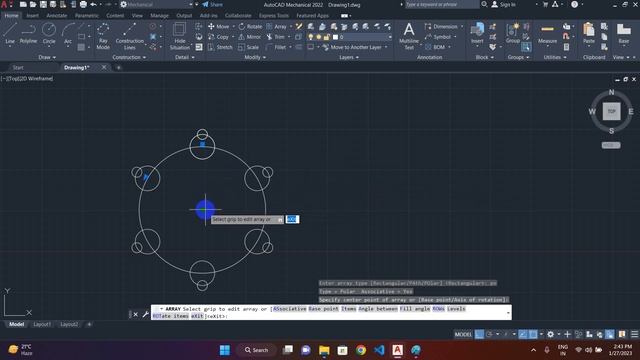The width and height of the screenshot is (640, 360).
Task: Expand the Modify panel
Action: [255, 58]
